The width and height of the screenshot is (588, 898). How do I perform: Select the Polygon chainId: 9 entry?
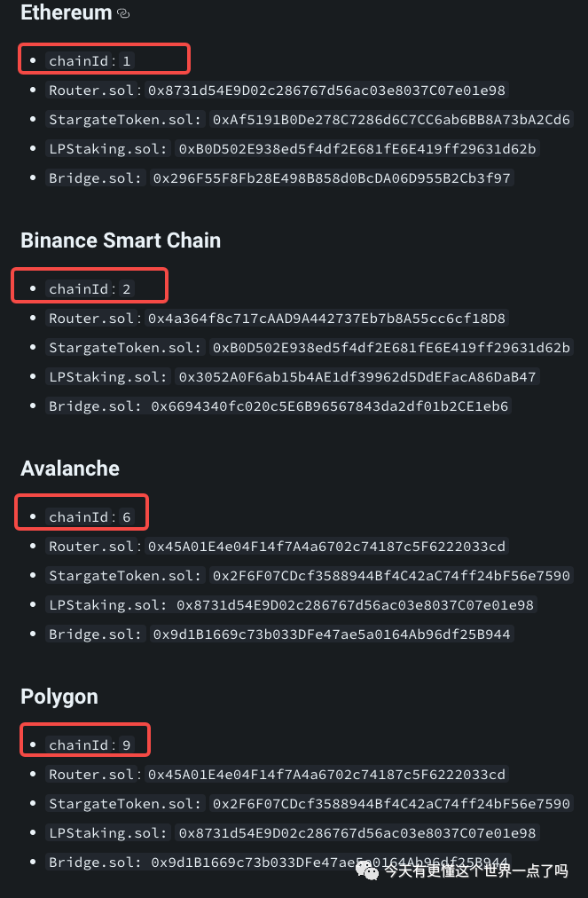(x=90, y=744)
